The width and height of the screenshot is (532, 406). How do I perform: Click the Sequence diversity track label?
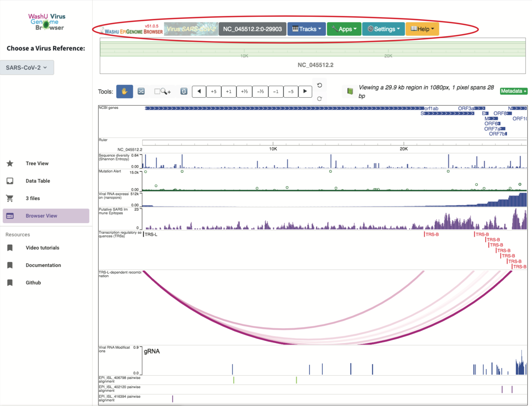(x=114, y=157)
